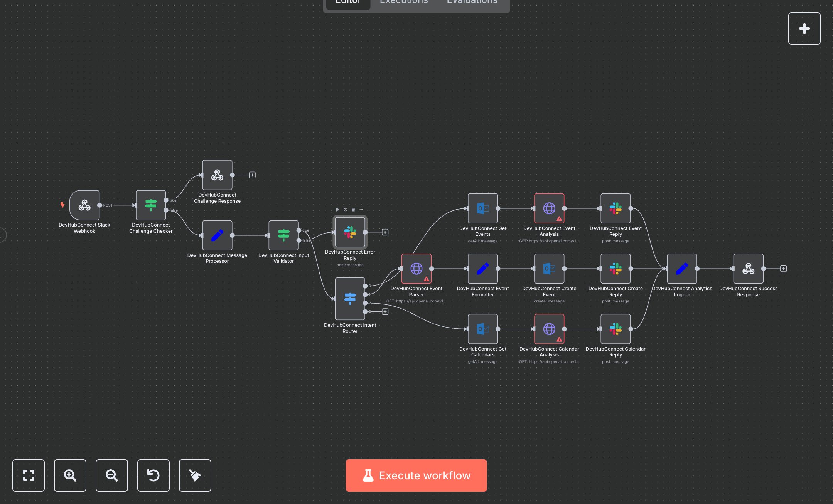833x504 pixels.
Task: Zoom in on the canvas
Action: click(x=70, y=475)
